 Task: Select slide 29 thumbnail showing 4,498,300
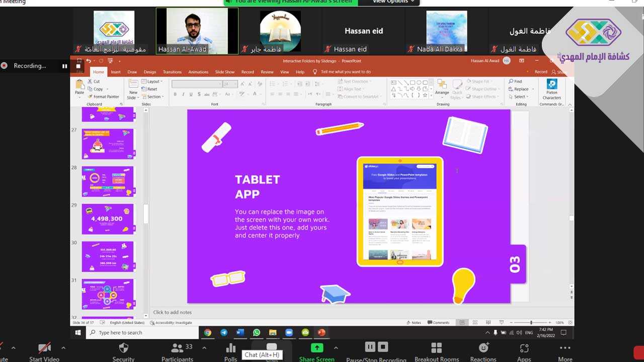(x=108, y=219)
